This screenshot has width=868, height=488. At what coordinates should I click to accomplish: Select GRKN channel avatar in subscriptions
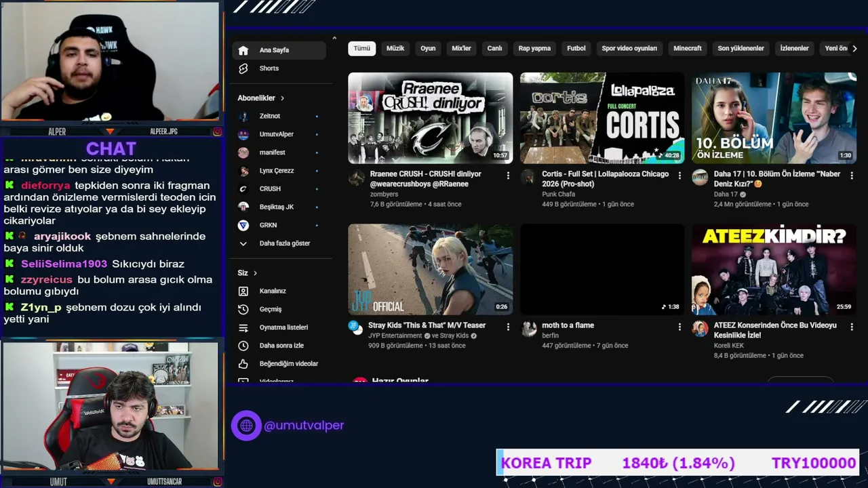click(243, 225)
